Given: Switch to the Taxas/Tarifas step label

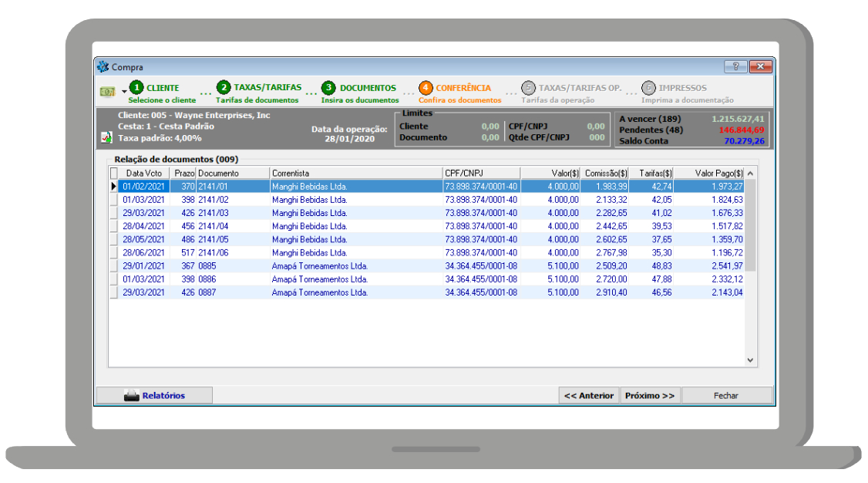Looking at the screenshot, I should click(x=267, y=88).
